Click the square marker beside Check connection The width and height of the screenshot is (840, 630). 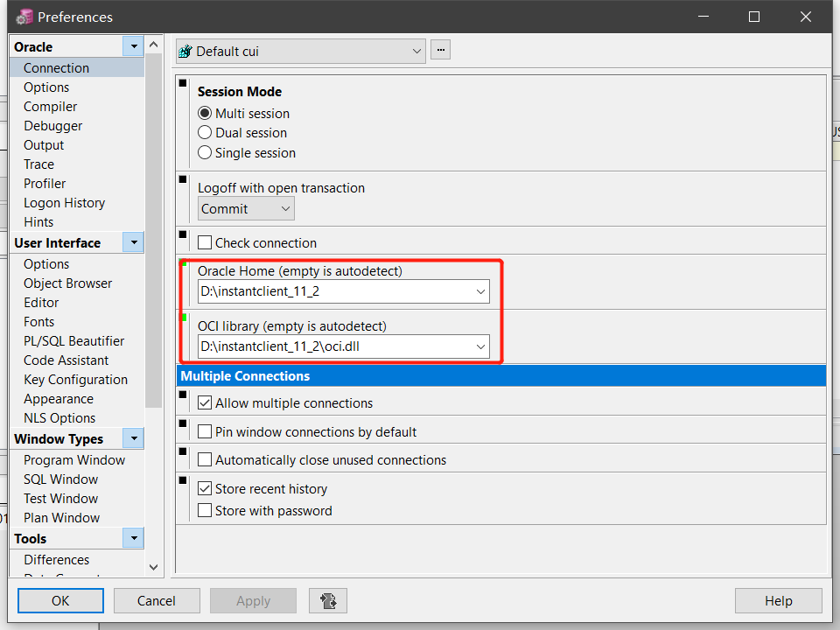[x=183, y=235]
